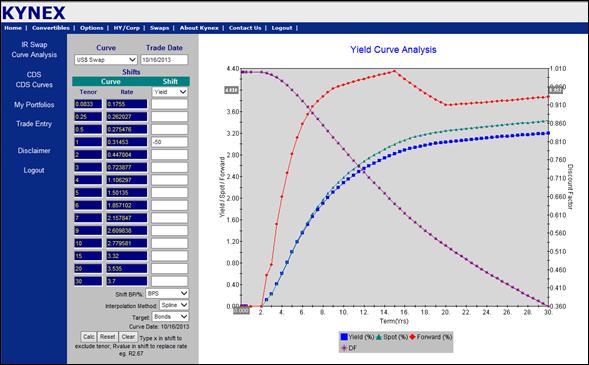Image resolution: width=589 pixels, height=365 pixels.
Task: Expand the Interpolation Method dropdown
Action: click(174, 305)
